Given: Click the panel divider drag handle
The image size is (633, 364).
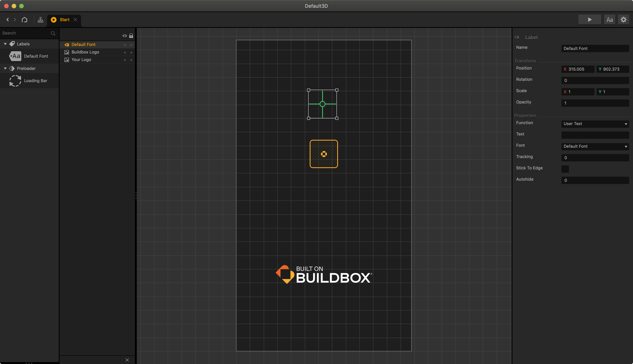Looking at the screenshot, I should click(136, 196).
